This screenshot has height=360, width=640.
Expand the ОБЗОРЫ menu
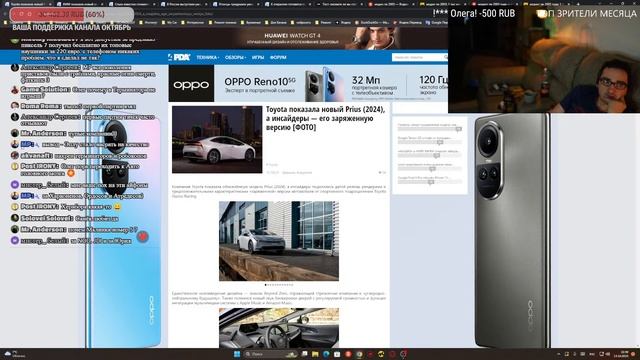coord(235,58)
